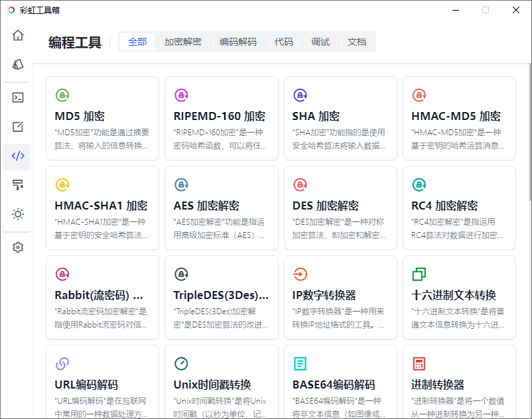Open the MD5 加密 tool title
The image size is (532, 419).
[80, 116]
